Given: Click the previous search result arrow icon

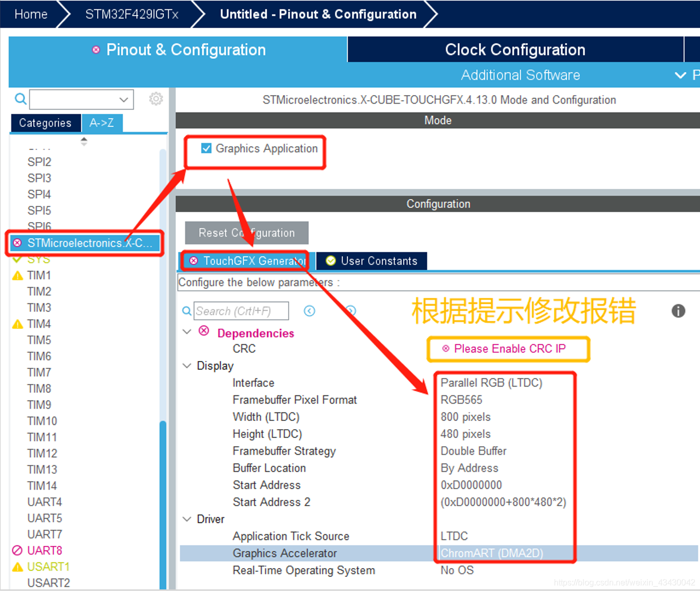Looking at the screenshot, I should click(x=309, y=311).
